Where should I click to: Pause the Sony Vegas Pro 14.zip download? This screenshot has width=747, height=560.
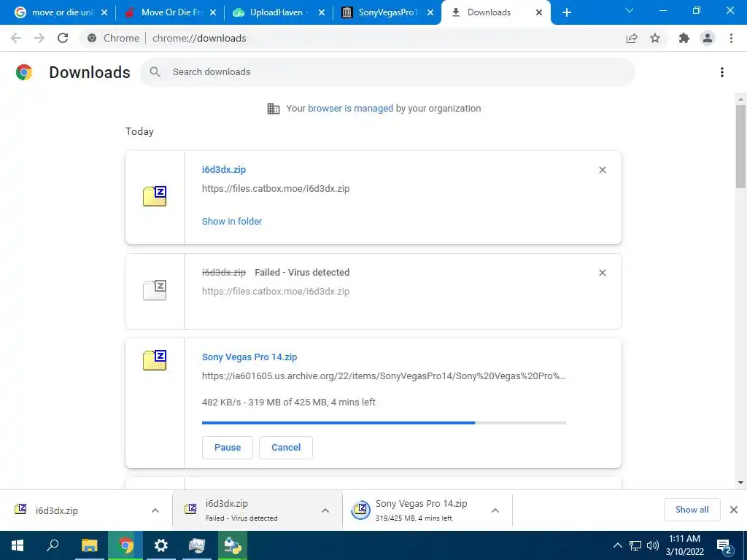tap(228, 448)
